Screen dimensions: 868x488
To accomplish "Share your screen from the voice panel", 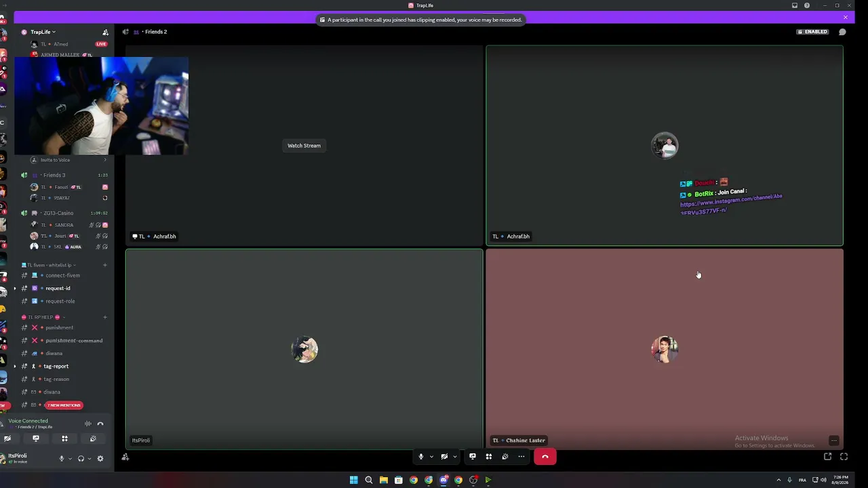I will [x=36, y=439].
